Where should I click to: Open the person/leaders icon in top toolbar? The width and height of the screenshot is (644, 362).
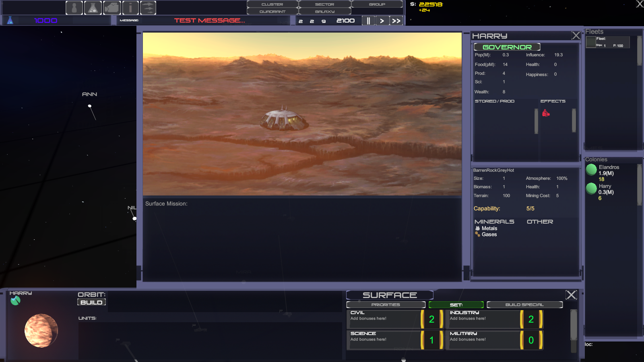(74, 8)
